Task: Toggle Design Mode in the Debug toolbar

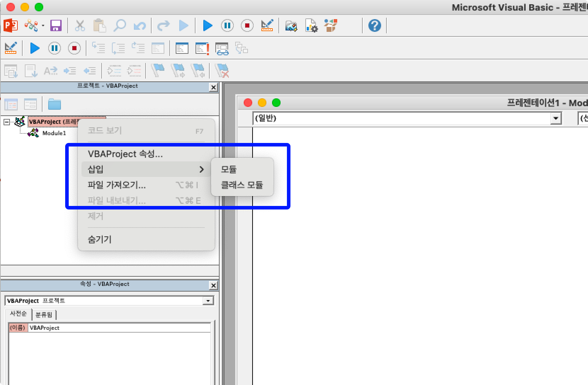Action: click(x=11, y=48)
